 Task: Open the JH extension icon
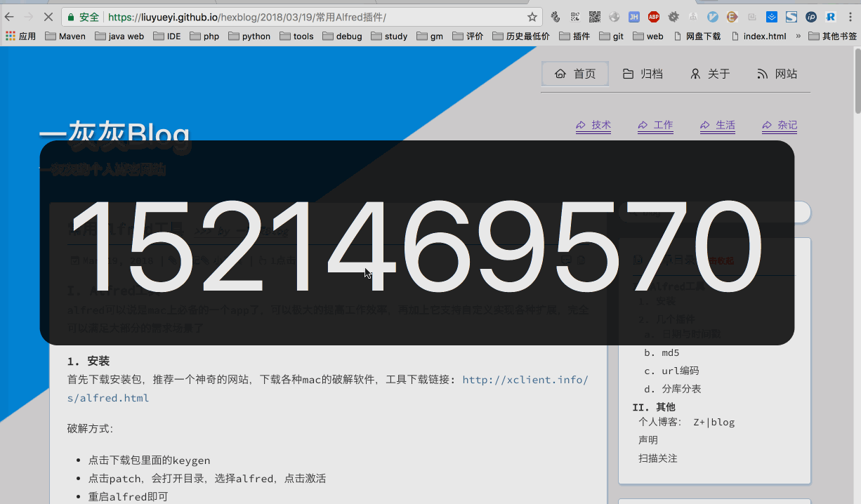[x=634, y=17]
